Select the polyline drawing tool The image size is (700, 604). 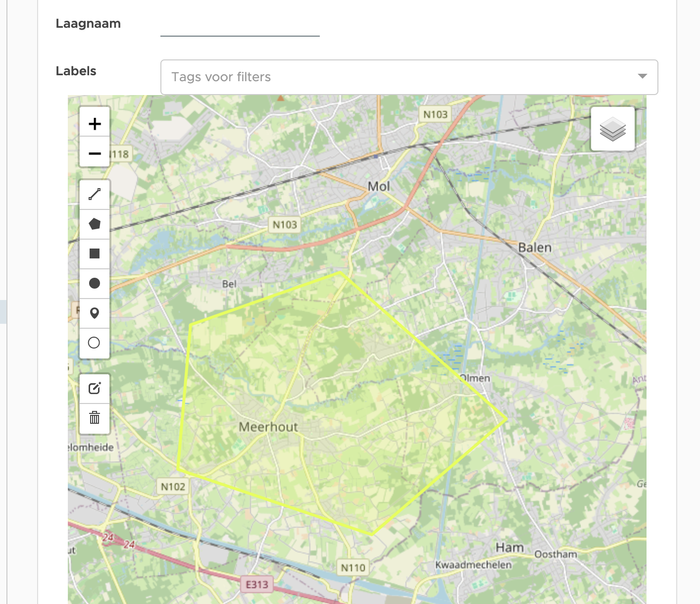95,194
